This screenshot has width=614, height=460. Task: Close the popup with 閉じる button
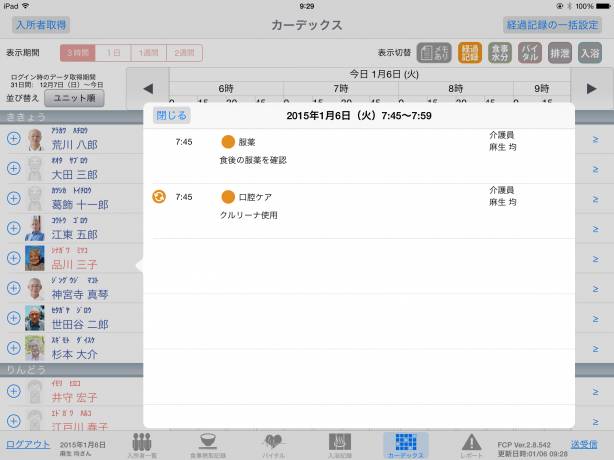pyautogui.click(x=170, y=116)
